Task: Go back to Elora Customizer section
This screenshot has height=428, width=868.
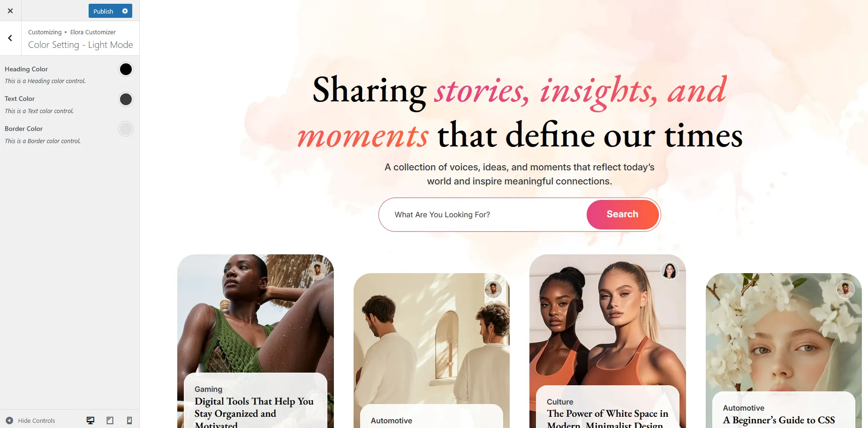Action: click(10, 38)
